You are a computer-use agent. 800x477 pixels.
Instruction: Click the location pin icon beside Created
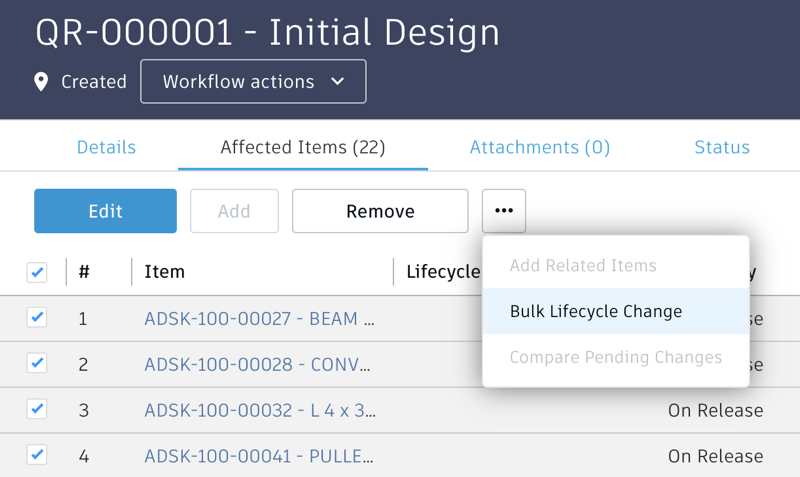click(41, 82)
